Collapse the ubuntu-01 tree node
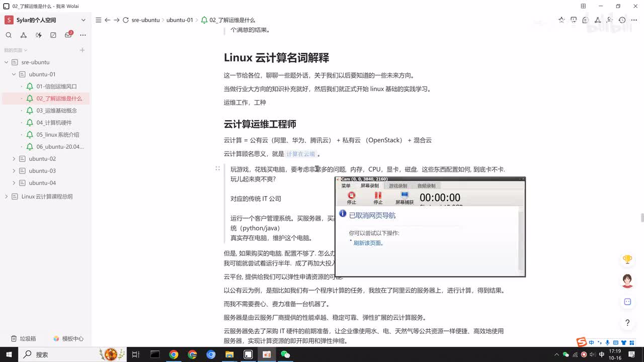The width and height of the screenshot is (644, 362). click(14, 74)
